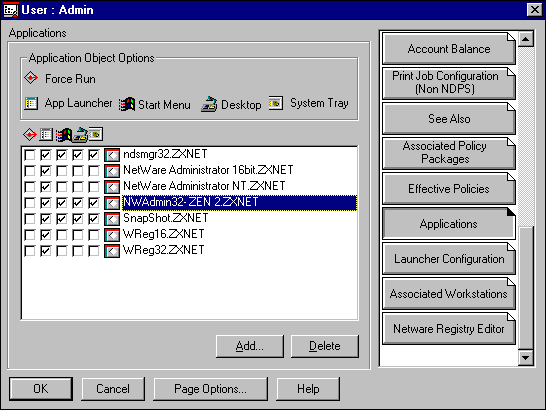The width and height of the screenshot is (546, 410).
Task: Switch to the Effective Policies page
Action: tap(449, 189)
